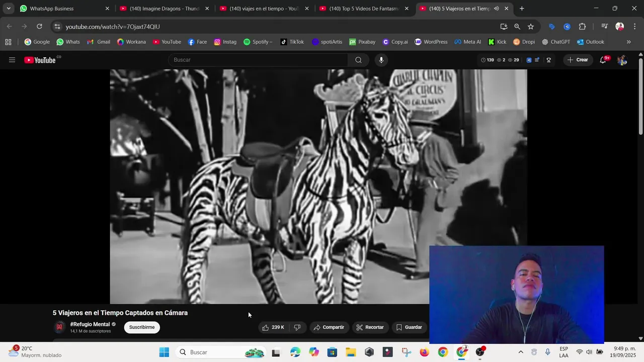The height and width of the screenshot is (362, 644).
Task: Click the Compartir share button
Action: [x=329, y=327]
